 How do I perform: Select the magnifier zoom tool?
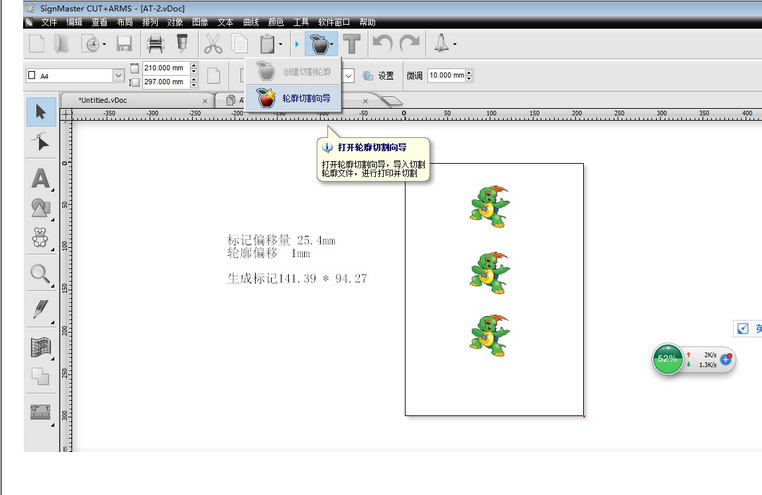click(x=40, y=273)
